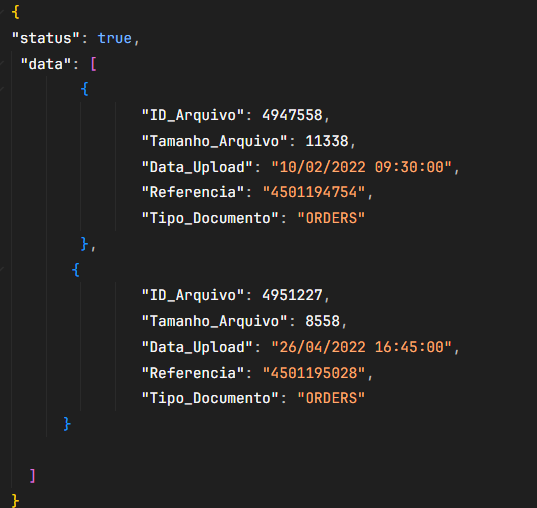Click the ID_Arquivo value 4951227
Viewport: 537px width, 508px height.
point(292,295)
